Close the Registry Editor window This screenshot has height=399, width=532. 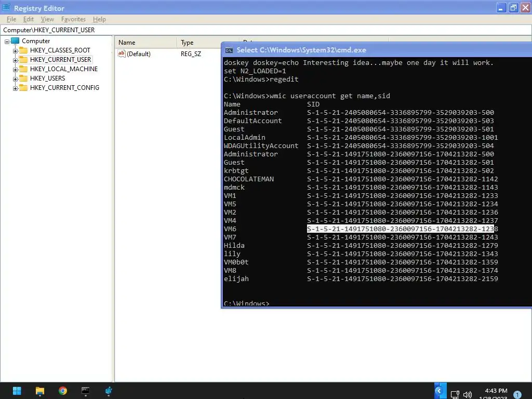tap(526, 8)
